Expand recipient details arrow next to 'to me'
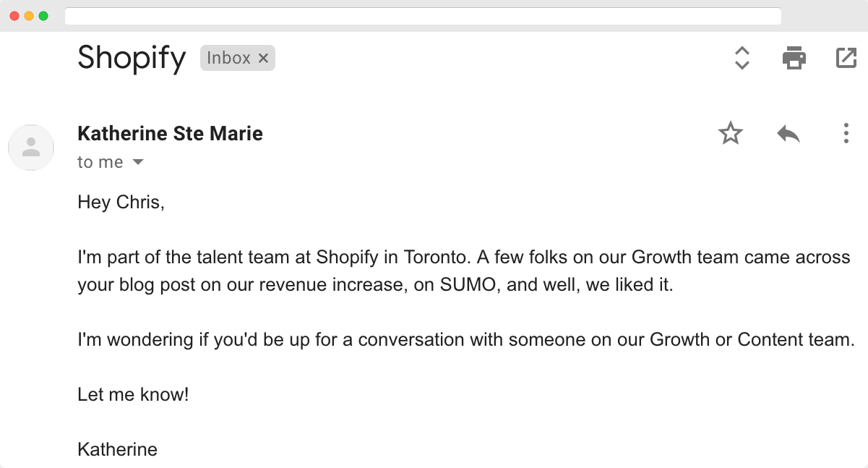 point(138,162)
